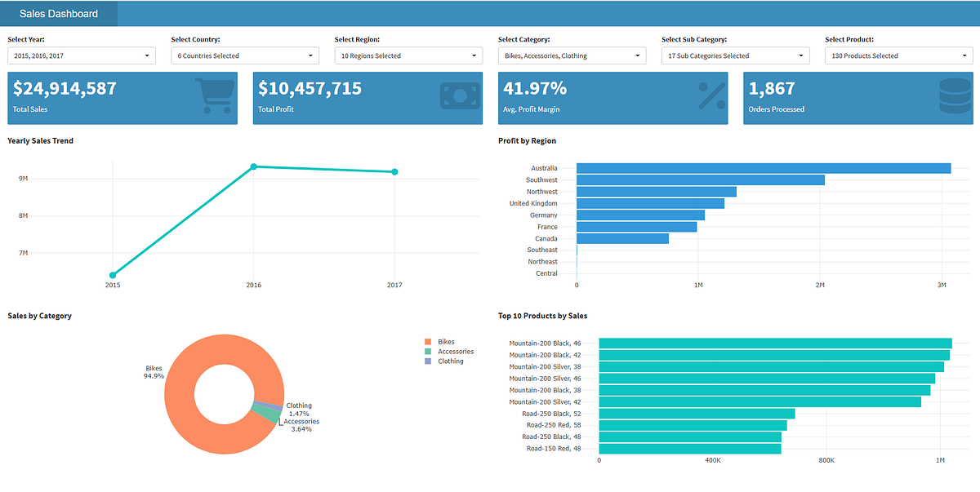Click the Southwest profit bar
The image size is (980, 492).
701,180
